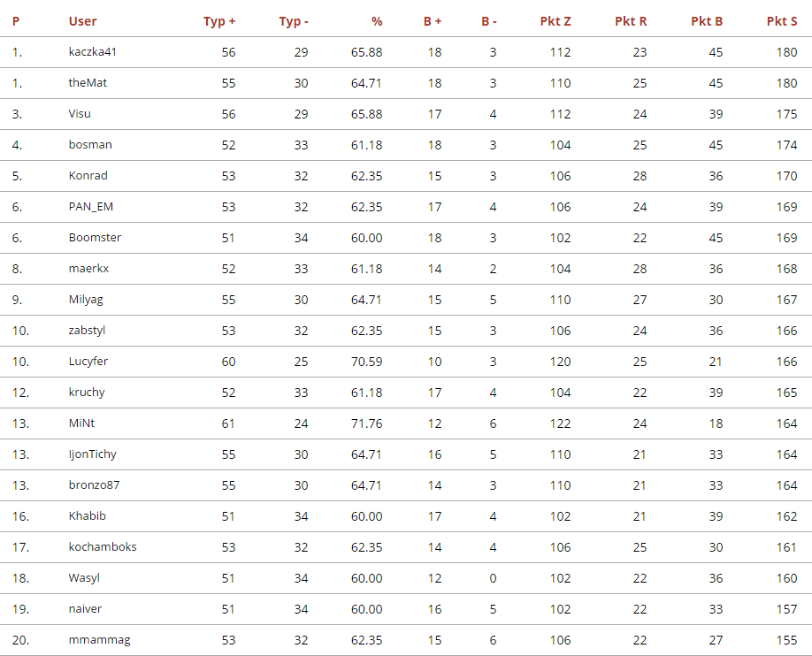
Task: Select the user Wasyl
Action: (x=84, y=578)
